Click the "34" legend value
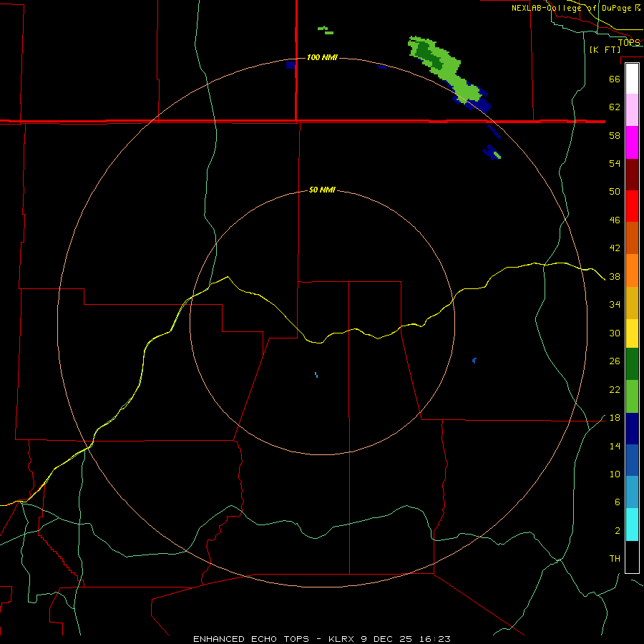This screenshot has height=644, width=644. tap(615, 305)
